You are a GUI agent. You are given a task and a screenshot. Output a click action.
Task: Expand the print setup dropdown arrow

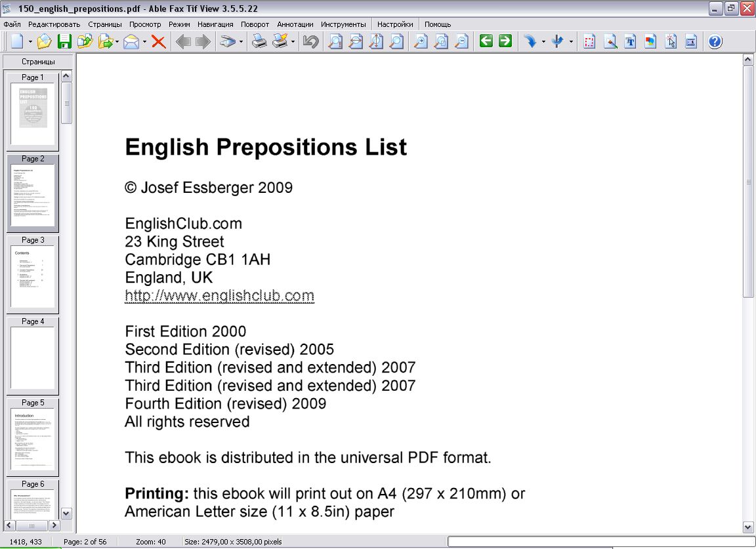293,42
